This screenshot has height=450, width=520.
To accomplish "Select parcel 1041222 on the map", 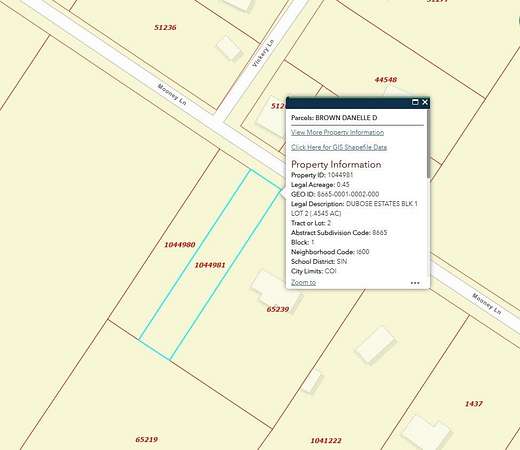I will (326, 441).
